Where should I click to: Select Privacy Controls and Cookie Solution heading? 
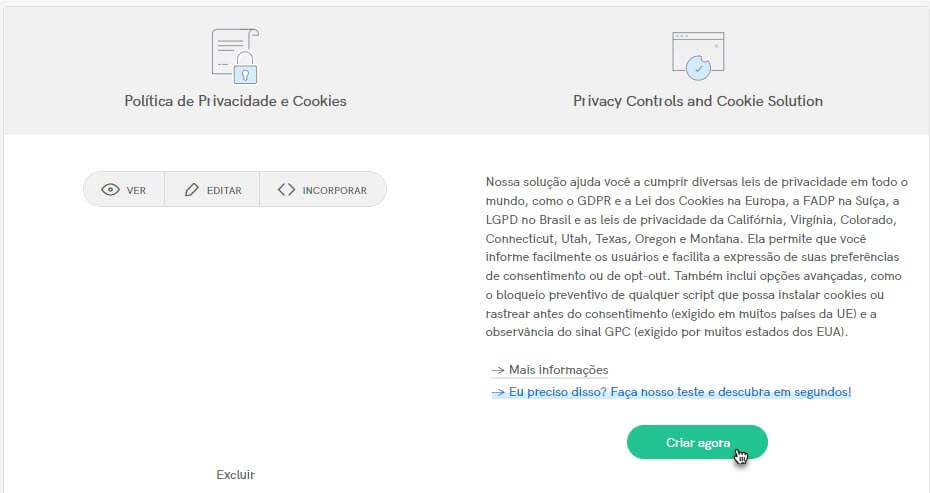tap(698, 101)
